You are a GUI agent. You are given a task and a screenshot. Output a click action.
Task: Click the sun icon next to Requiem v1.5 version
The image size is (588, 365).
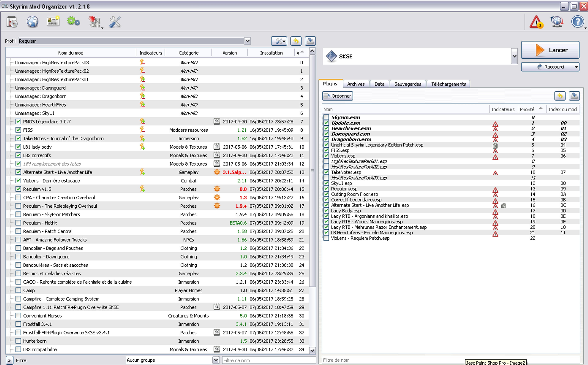tap(217, 189)
